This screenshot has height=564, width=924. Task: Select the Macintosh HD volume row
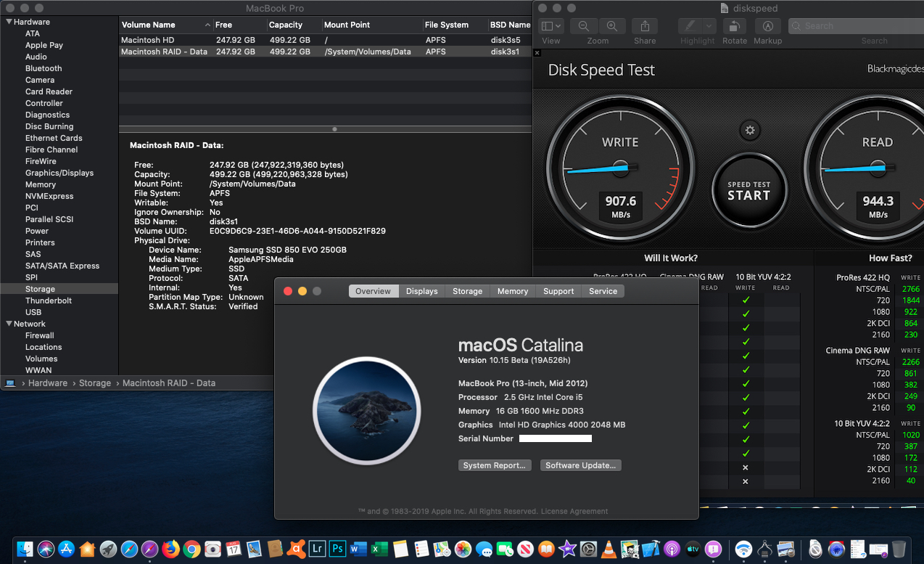click(326, 40)
